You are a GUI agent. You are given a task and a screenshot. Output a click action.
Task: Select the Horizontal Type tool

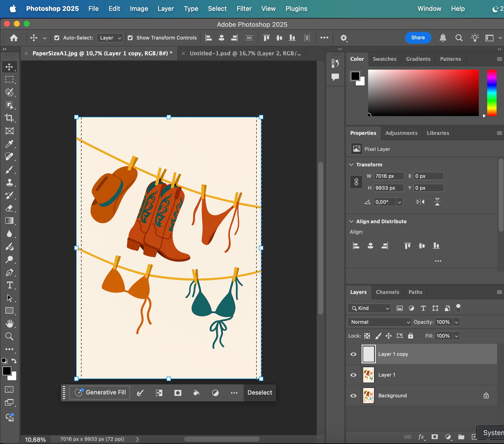[x=9, y=285]
